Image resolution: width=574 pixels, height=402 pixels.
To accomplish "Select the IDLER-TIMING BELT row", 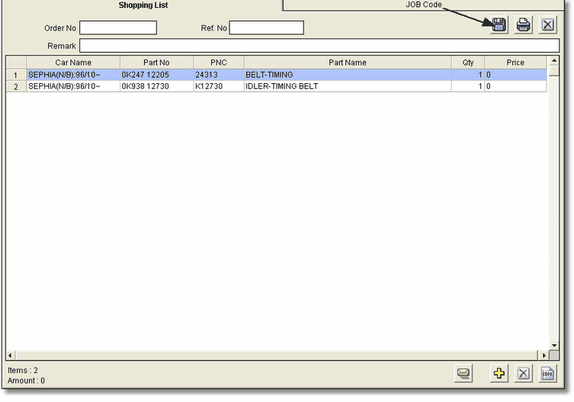I will [276, 86].
